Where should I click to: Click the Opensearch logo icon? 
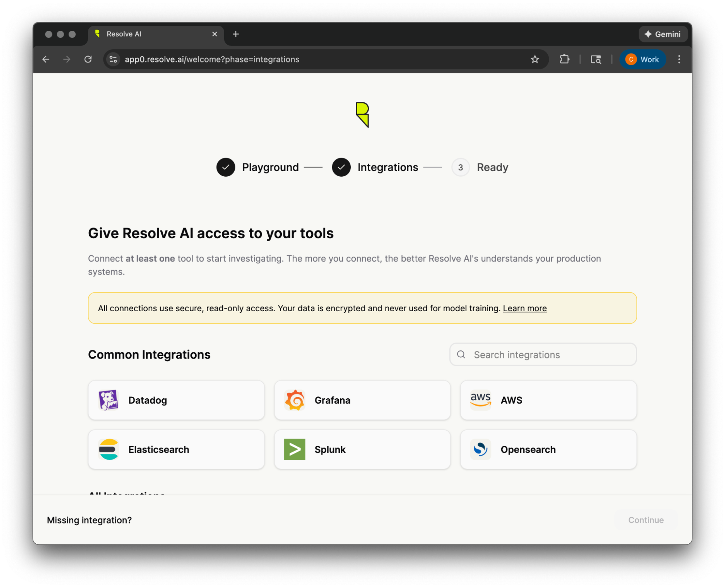[x=480, y=449]
